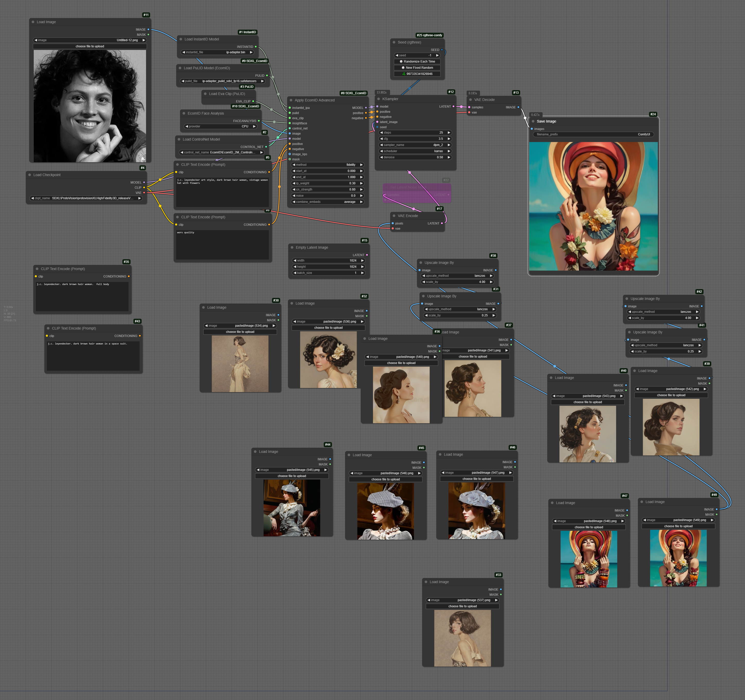Collapse the Load PuLID Model (EcomID) node dot
745x700 pixels.
click(180, 68)
